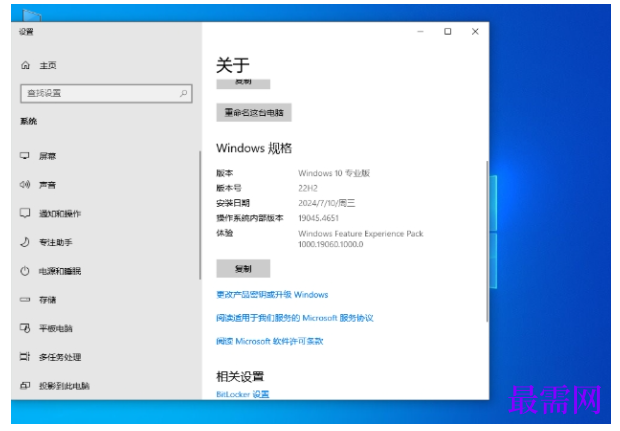
Task: Close the Settings window
Action: point(475,32)
